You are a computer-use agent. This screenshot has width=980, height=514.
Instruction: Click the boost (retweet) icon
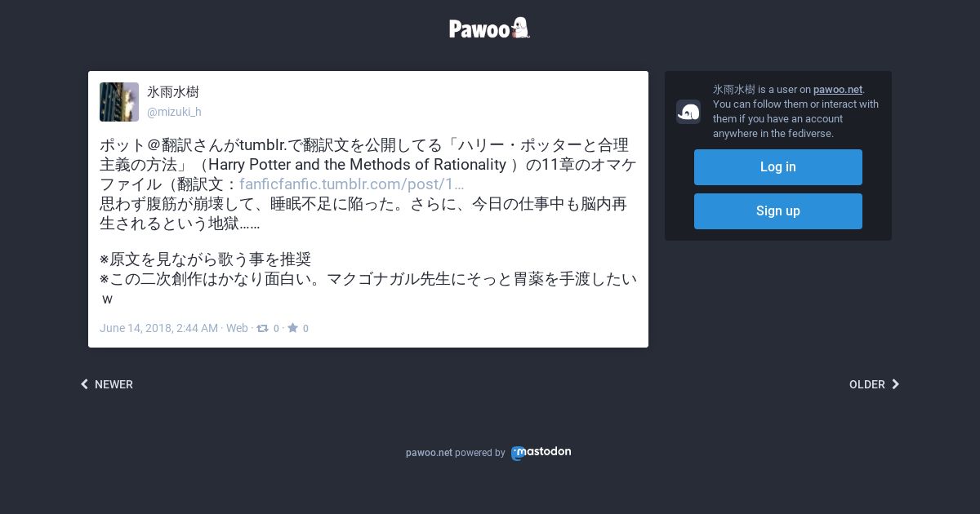click(x=262, y=328)
